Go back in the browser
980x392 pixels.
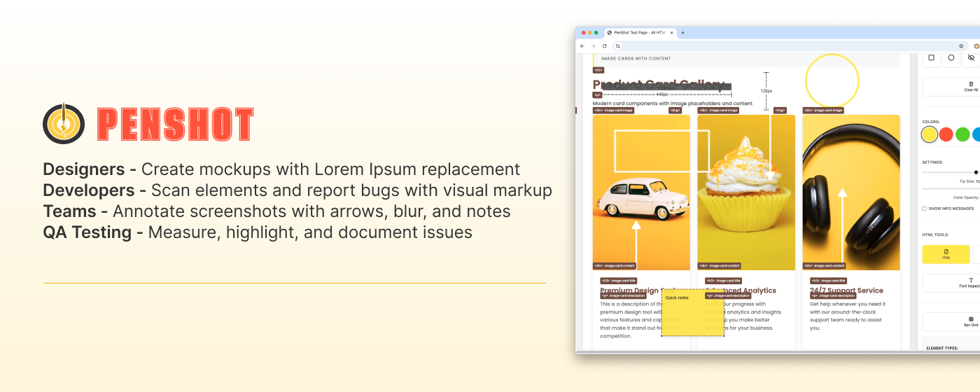(582, 45)
